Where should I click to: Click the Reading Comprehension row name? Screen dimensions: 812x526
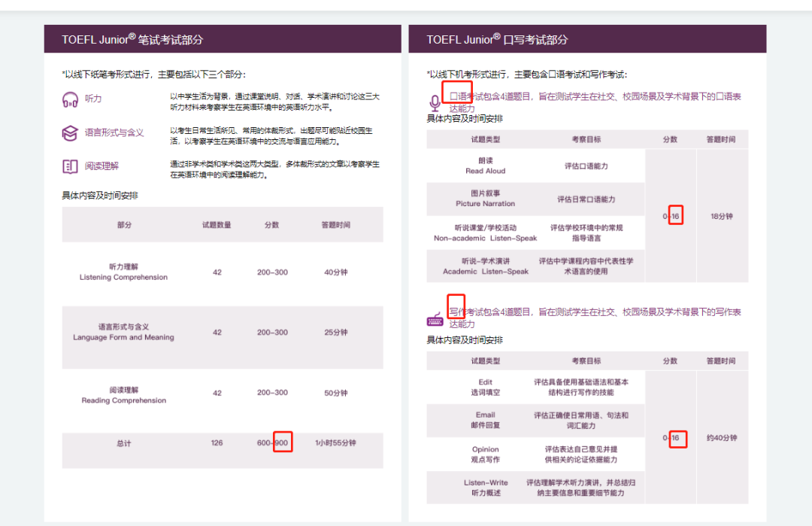tap(124, 395)
